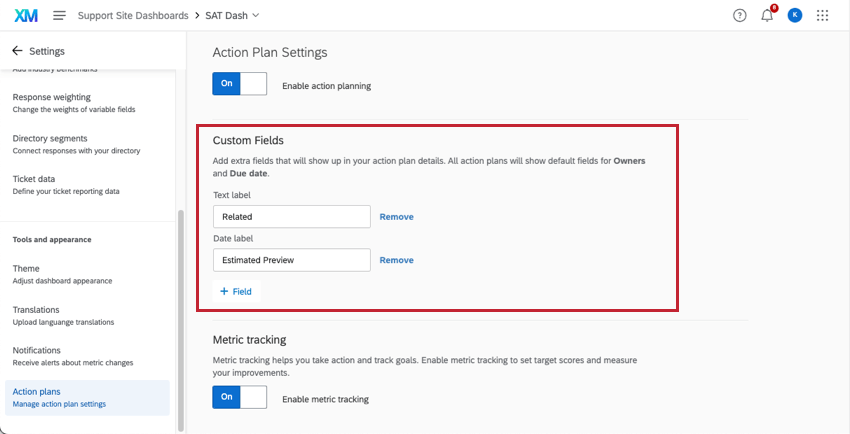The width and height of the screenshot is (850, 434).
Task: Click the Estimated Preview date label input
Action: pyautogui.click(x=291, y=260)
